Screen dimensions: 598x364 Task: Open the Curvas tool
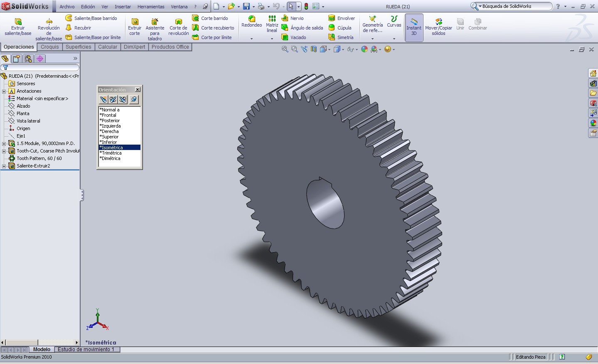click(394, 22)
